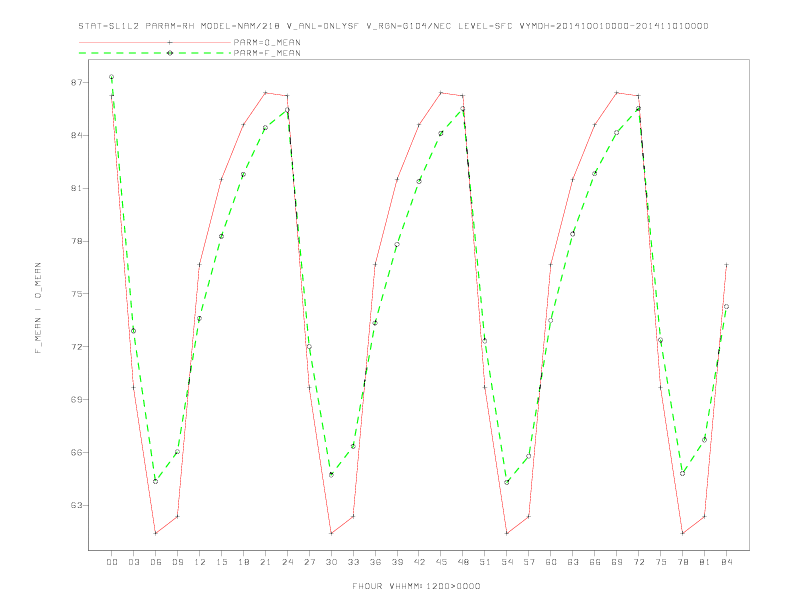Click the x-axis tick label 60
Screen dimensions: 792x612
click(551, 562)
